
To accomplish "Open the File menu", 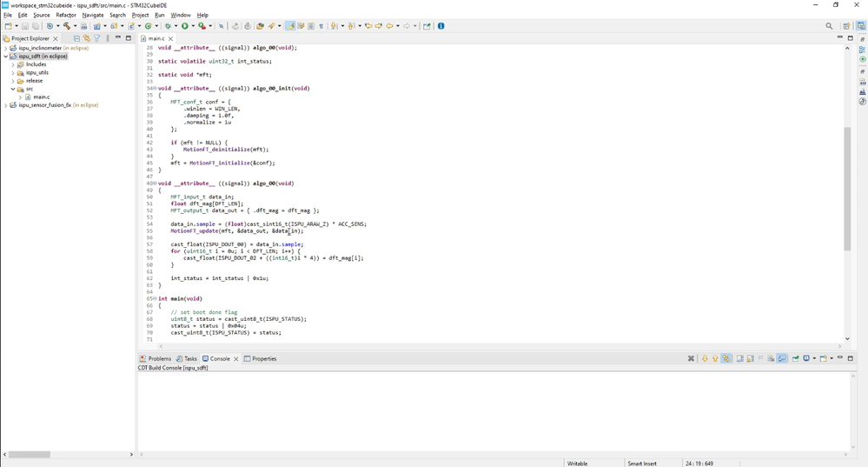I will click(8, 15).
